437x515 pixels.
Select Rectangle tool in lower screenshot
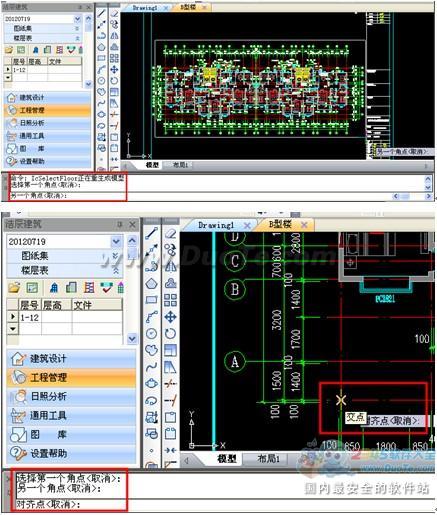pyautogui.click(x=152, y=300)
